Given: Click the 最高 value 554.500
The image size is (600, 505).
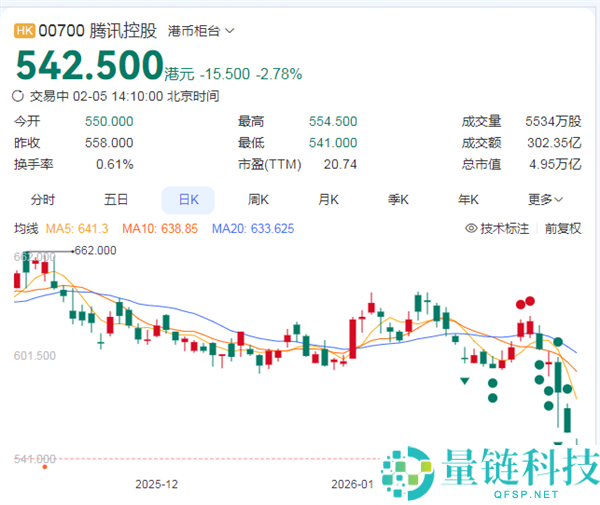Looking at the screenshot, I should point(333,122).
